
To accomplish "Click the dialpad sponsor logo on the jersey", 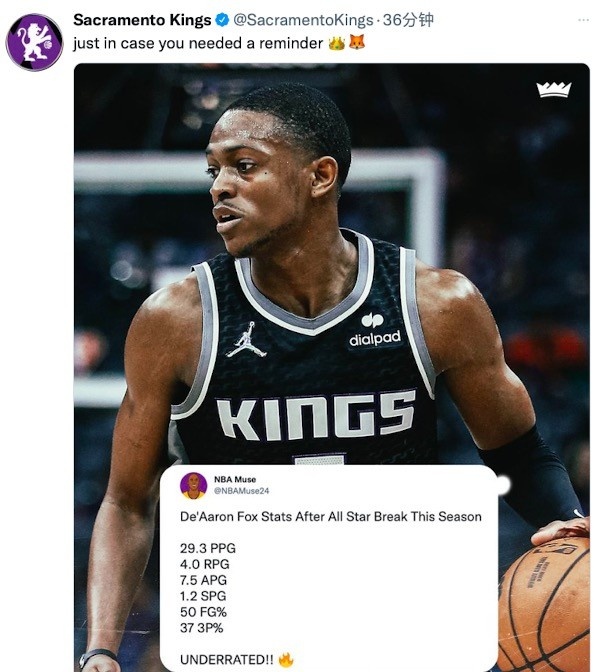I will [x=374, y=330].
